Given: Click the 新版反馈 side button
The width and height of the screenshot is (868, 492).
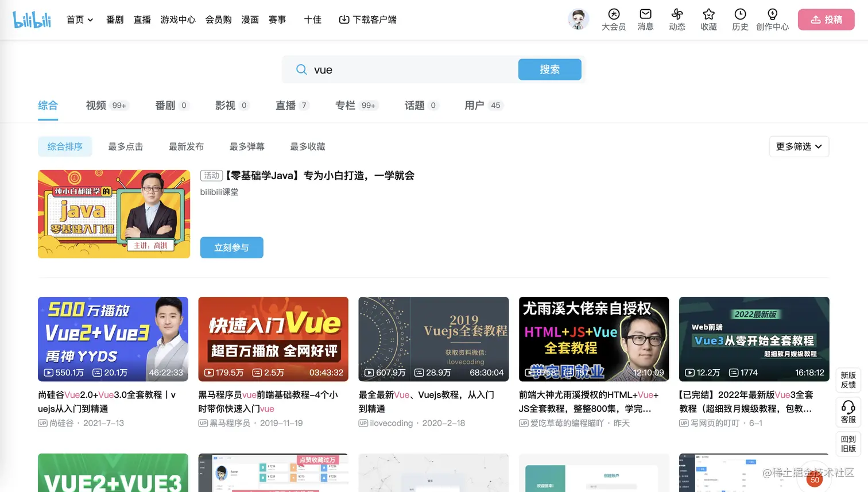Looking at the screenshot, I should coord(848,380).
